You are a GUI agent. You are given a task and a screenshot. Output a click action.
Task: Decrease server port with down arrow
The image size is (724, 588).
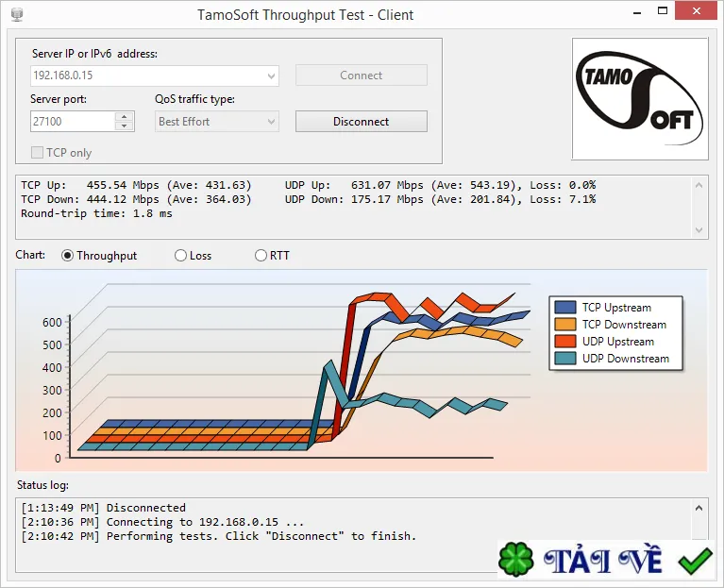pyautogui.click(x=125, y=126)
